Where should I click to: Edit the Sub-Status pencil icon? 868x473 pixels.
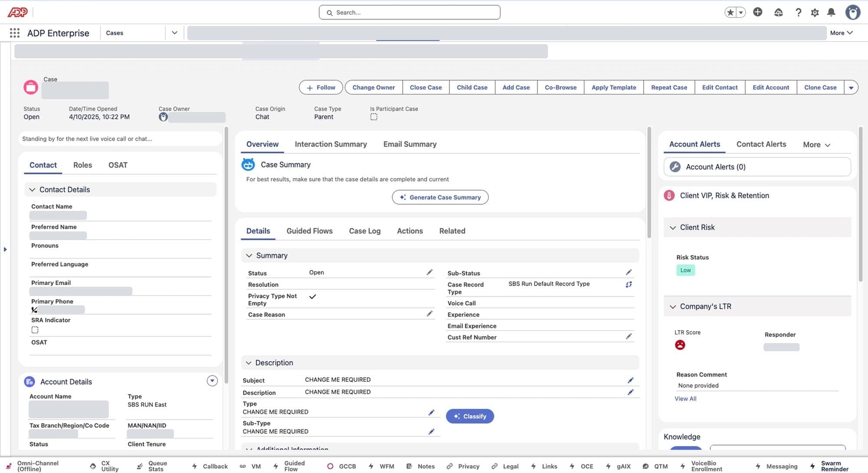[629, 272]
